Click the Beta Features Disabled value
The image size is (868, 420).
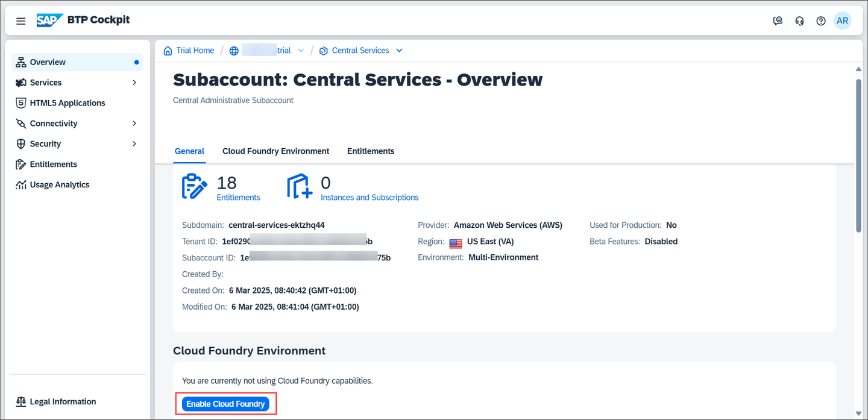[661, 242]
